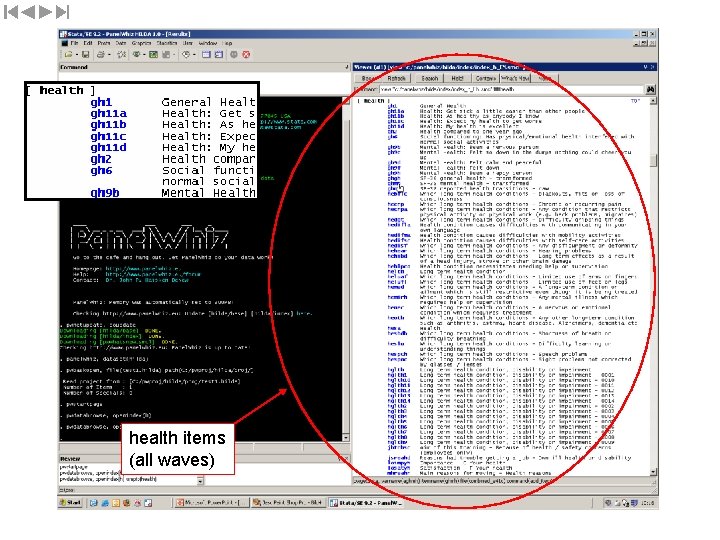The height and width of the screenshot is (540, 720).
Task: Click the Viewer scrollbar down arrow
Action: pos(653,472)
